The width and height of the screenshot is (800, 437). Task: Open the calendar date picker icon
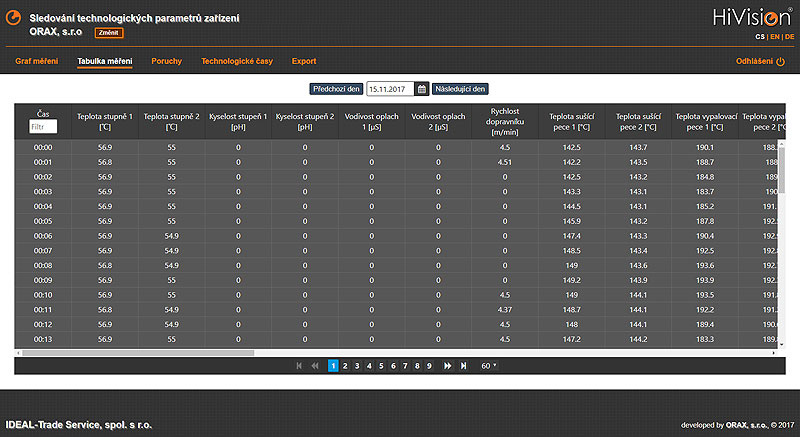[x=422, y=89]
